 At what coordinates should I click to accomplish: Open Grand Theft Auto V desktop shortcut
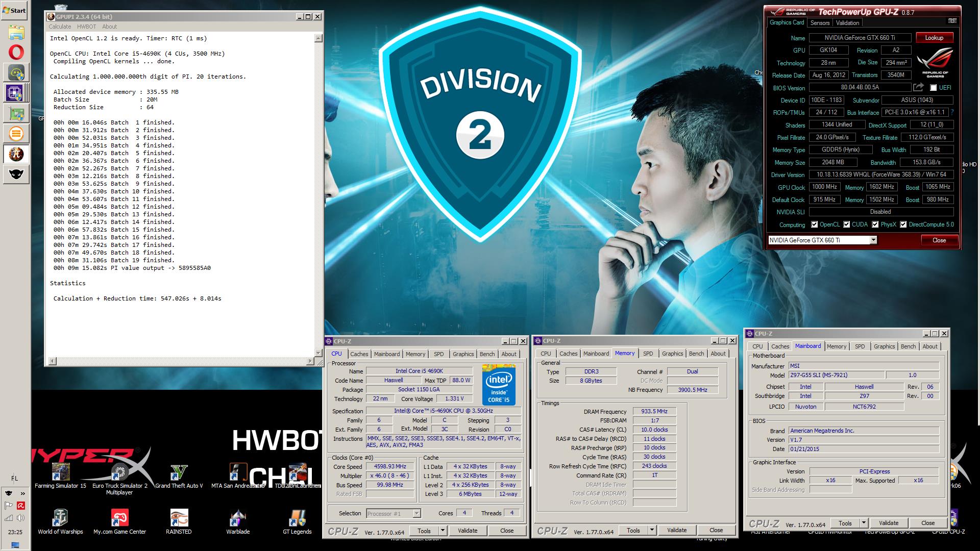(179, 476)
